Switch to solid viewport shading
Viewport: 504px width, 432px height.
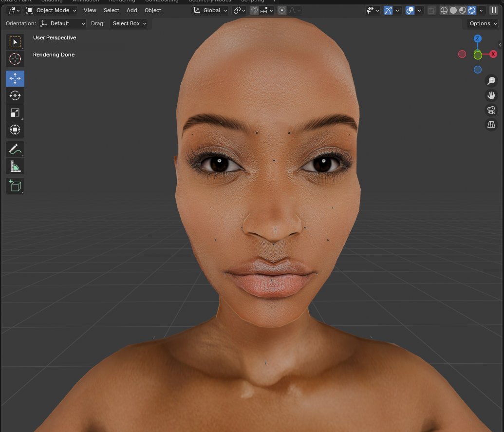point(453,10)
